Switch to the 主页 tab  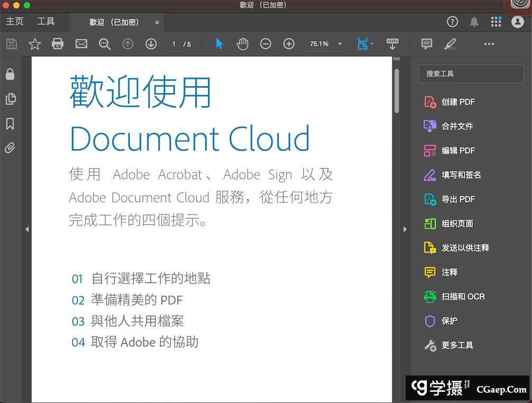point(15,22)
